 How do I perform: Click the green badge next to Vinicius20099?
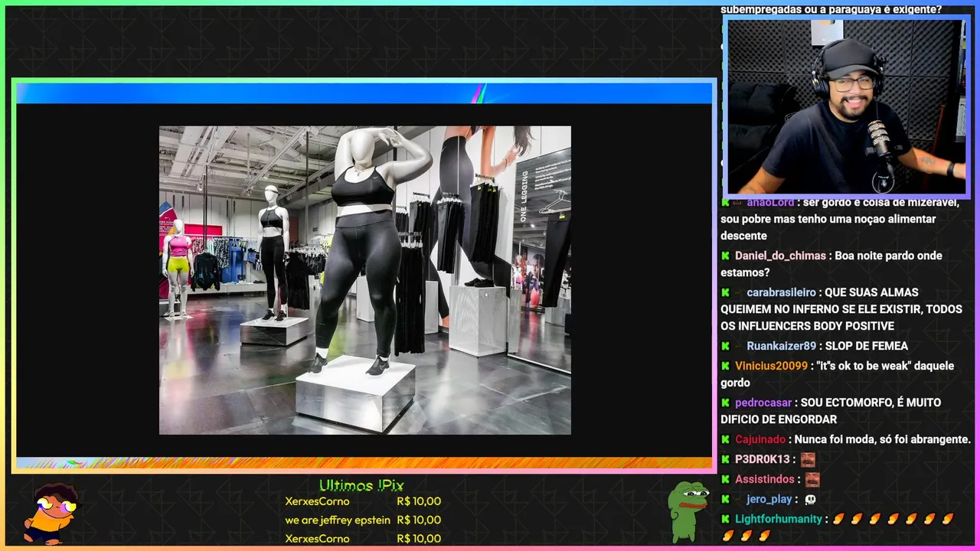click(725, 366)
